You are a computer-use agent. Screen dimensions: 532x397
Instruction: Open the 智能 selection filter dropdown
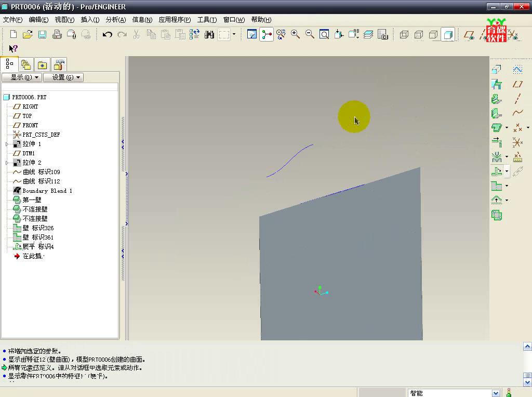(x=496, y=393)
